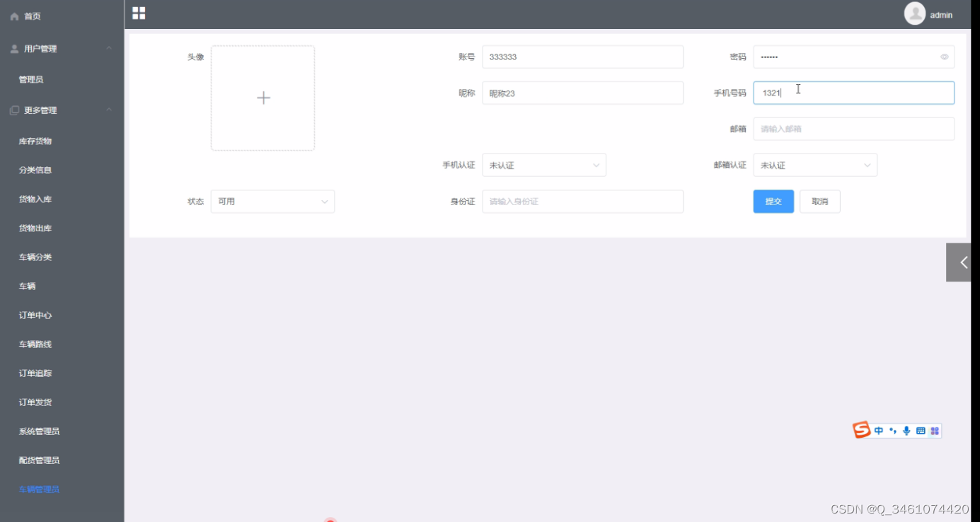
Task: Click the 取消 cancel button
Action: tap(820, 202)
